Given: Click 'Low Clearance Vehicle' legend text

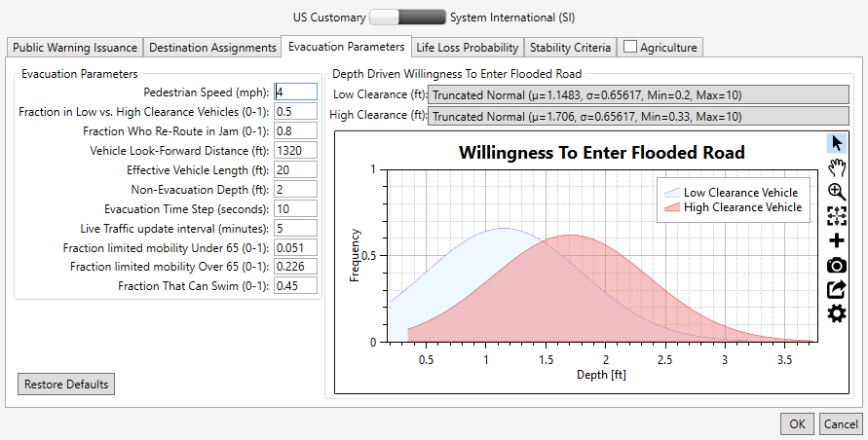Looking at the screenshot, I should (740, 193).
